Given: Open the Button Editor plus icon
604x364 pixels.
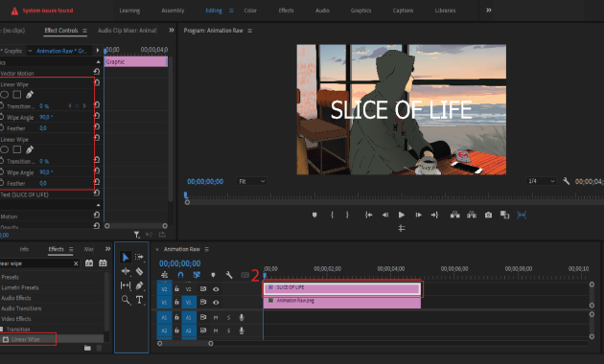Looking at the screenshot, I should click(402, 228).
